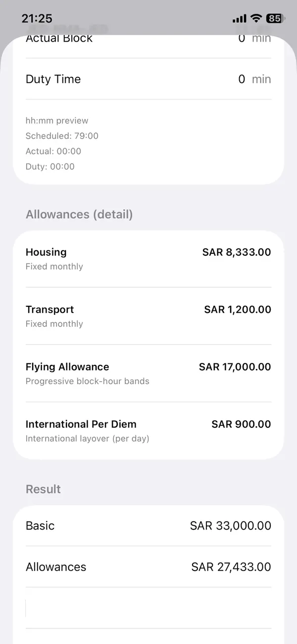Tap the Result section header

click(x=43, y=489)
